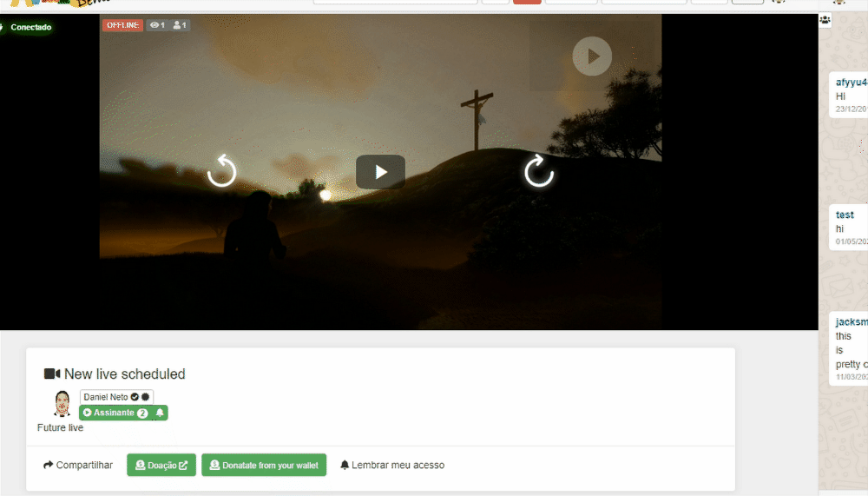Click Daniel Neto avatar picture
Screen dimensions: 868x496
(62, 403)
